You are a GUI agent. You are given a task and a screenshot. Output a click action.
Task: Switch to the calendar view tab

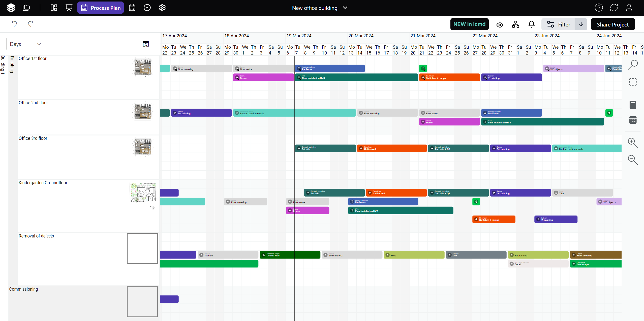point(132,8)
